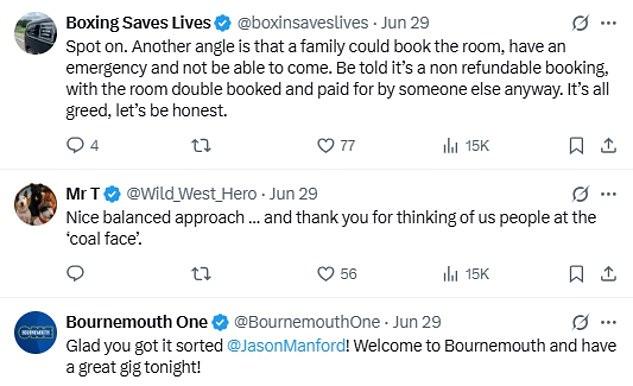
Task: Like the Boxing Saves Lives tweet
Action: pyautogui.click(x=336, y=145)
